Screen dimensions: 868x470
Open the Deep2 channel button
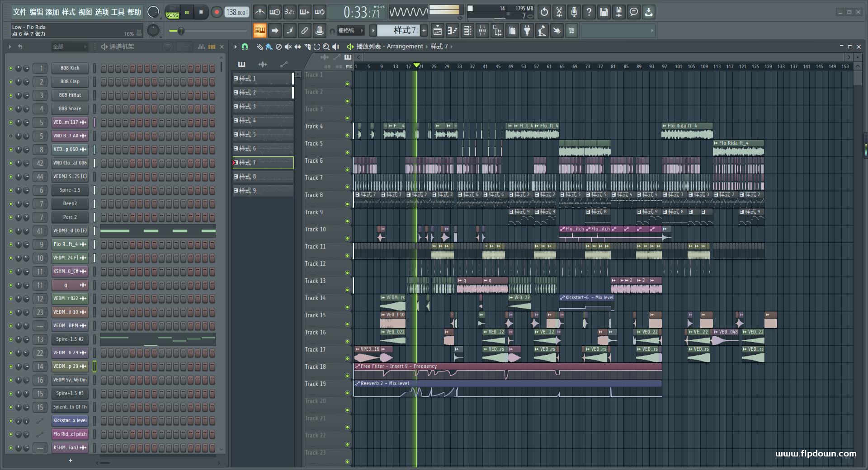70,203
